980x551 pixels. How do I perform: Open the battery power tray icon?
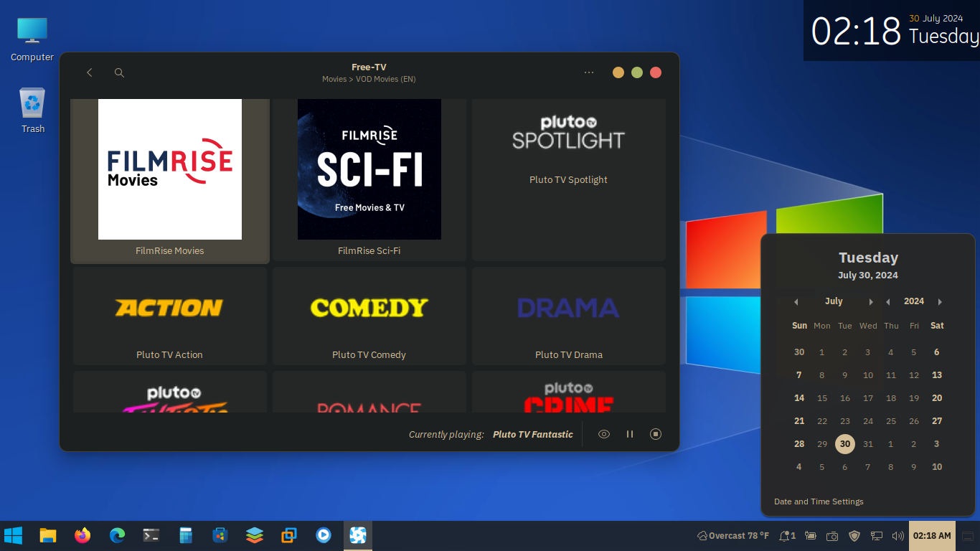[x=811, y=536]
